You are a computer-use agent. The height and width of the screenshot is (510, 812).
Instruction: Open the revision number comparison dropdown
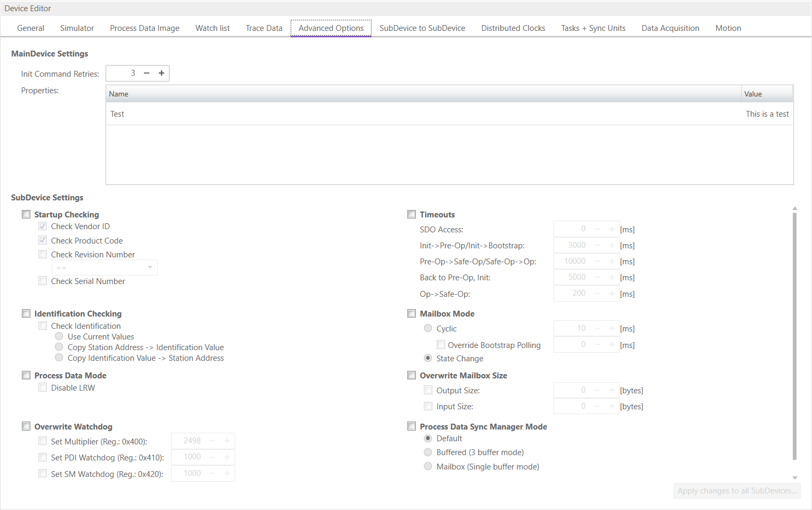point(104,268)
